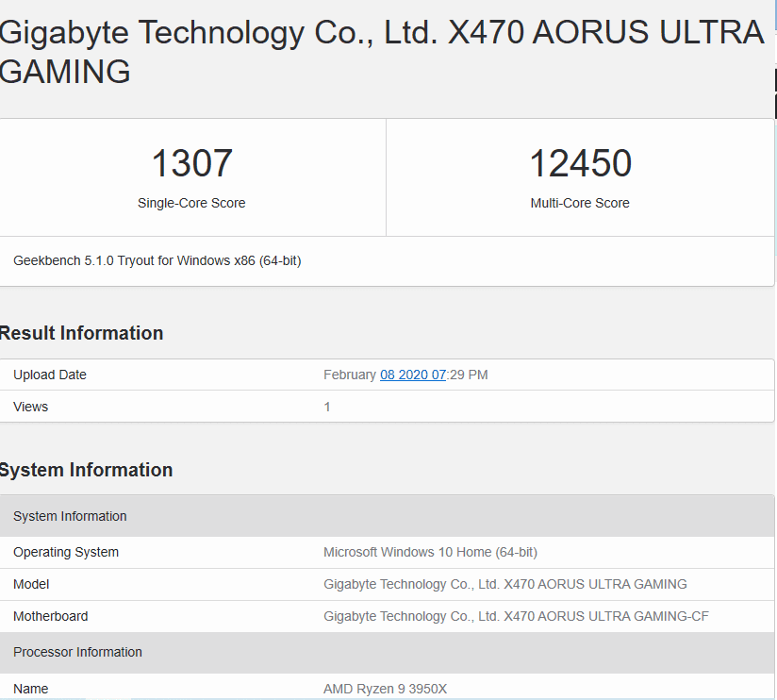777x700 pixels.
Task: Click the Motherboard value ending in GAMING-CF
Action: click(516, 616)
